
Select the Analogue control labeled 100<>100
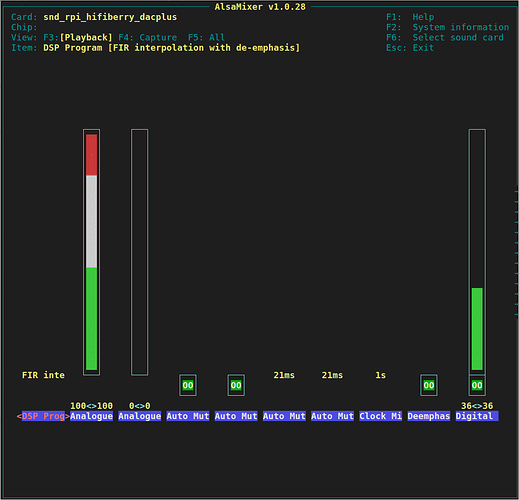[91, 416]
